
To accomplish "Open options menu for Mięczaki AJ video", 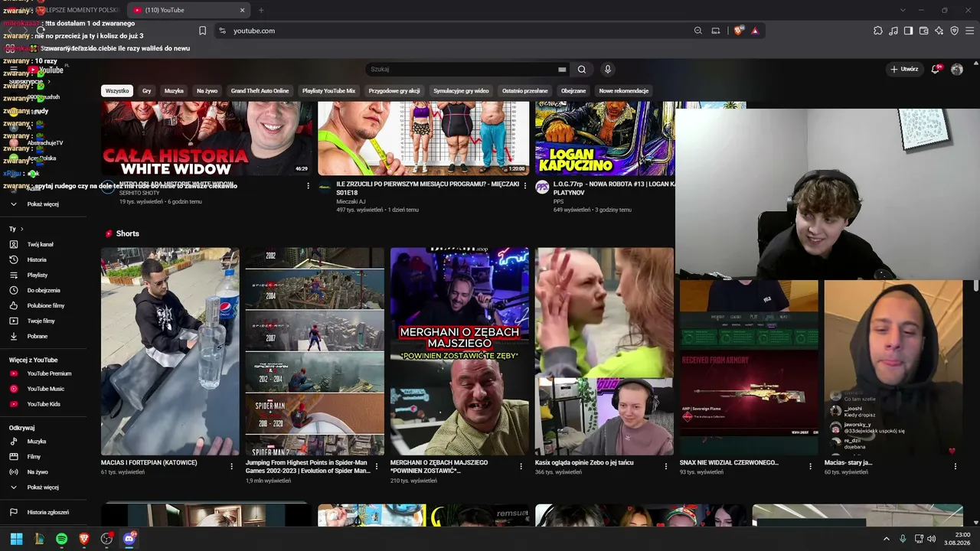I will (x=525, y=186).
